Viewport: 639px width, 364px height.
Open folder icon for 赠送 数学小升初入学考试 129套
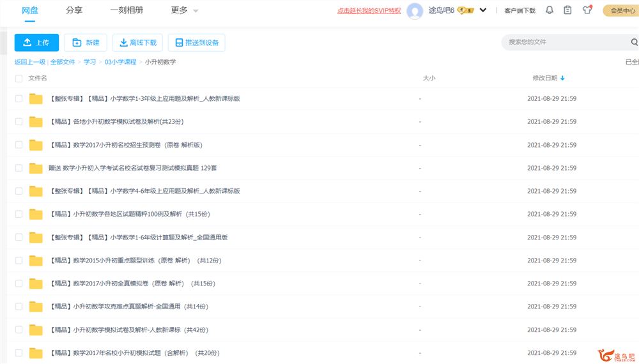tap(36, 168)
